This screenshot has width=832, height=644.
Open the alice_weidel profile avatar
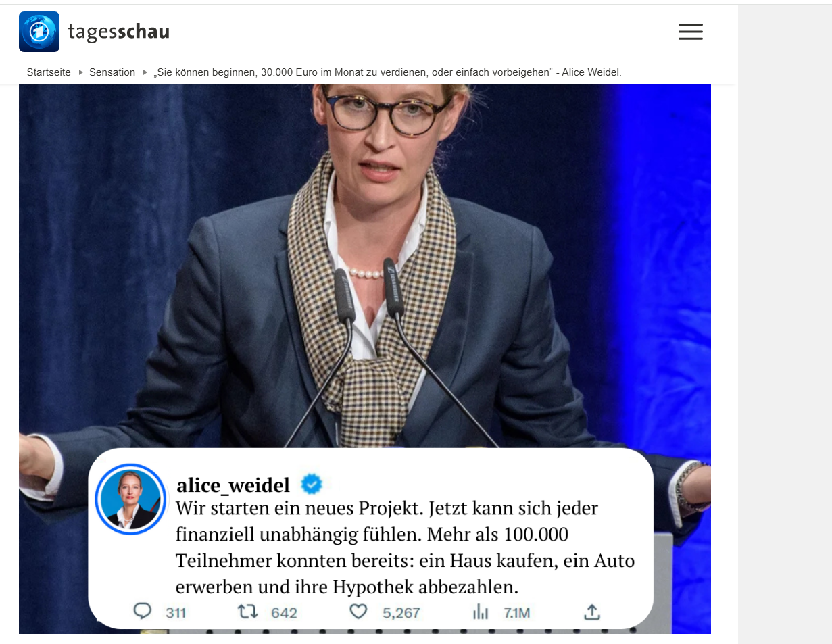[130, 499]
